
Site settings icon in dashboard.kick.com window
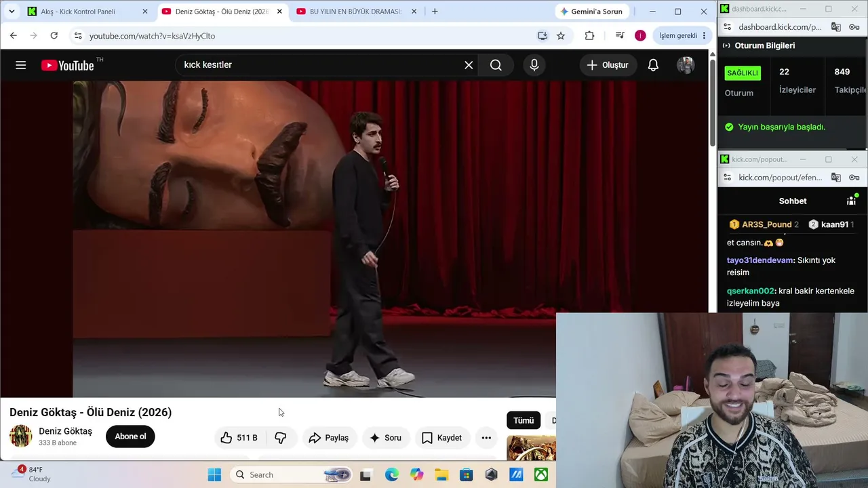coord(728,27)
